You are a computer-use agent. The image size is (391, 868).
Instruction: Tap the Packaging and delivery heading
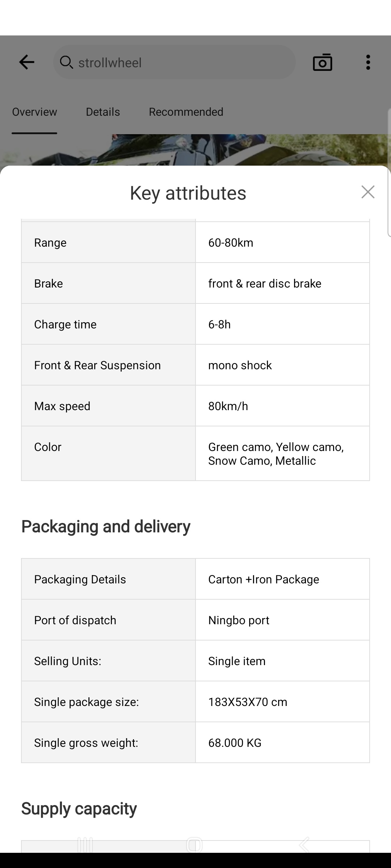(106, 527)
